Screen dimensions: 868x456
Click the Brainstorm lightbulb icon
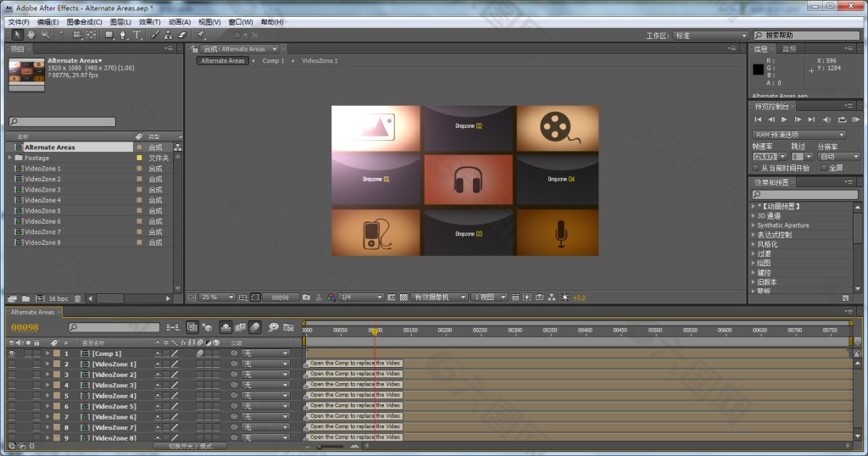tap(273, 327)
